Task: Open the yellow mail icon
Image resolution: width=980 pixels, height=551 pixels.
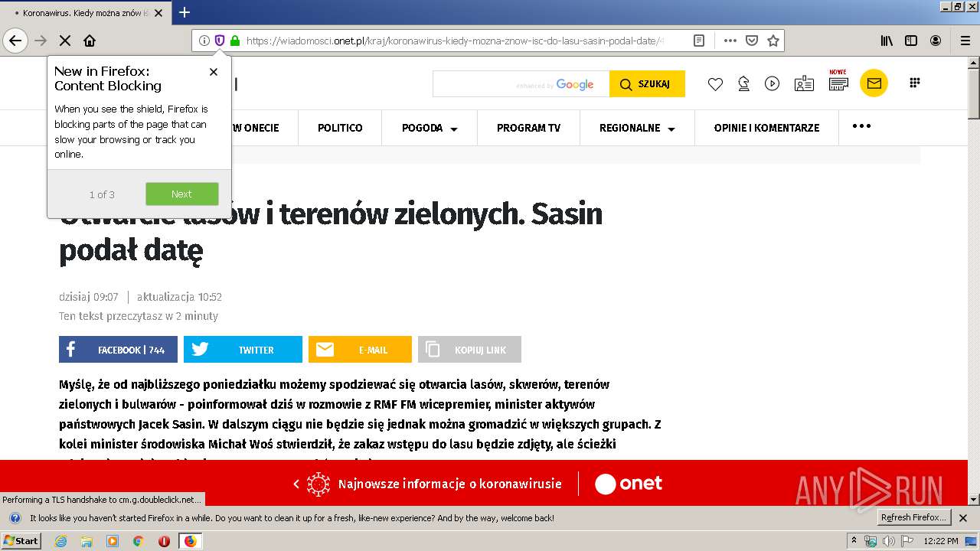Action: click(874, 83)
